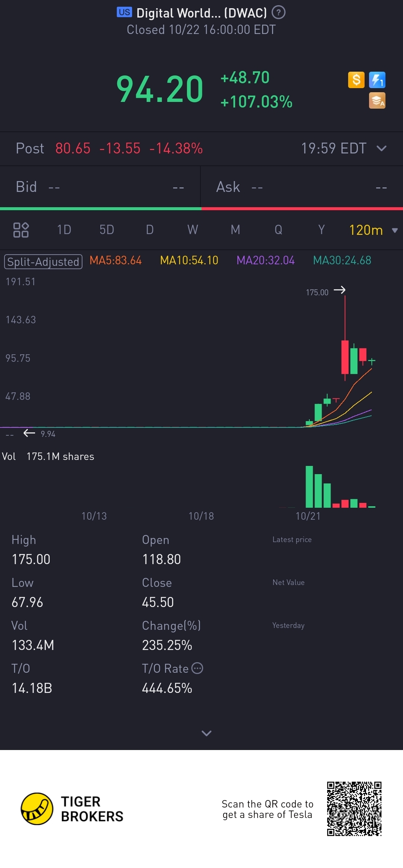
Task: Tap the tall red 175.00 candlestick
Action: [x=345, y=338]
